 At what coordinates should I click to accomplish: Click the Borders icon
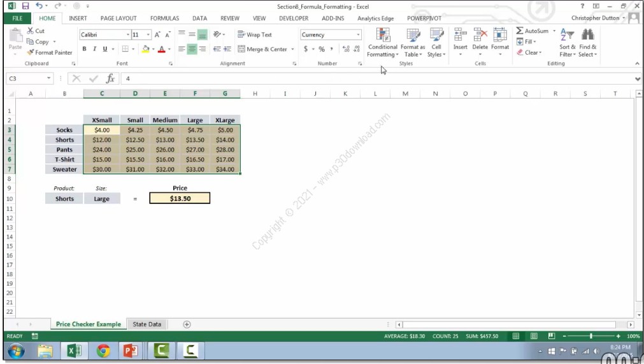(x=125, y=49)
